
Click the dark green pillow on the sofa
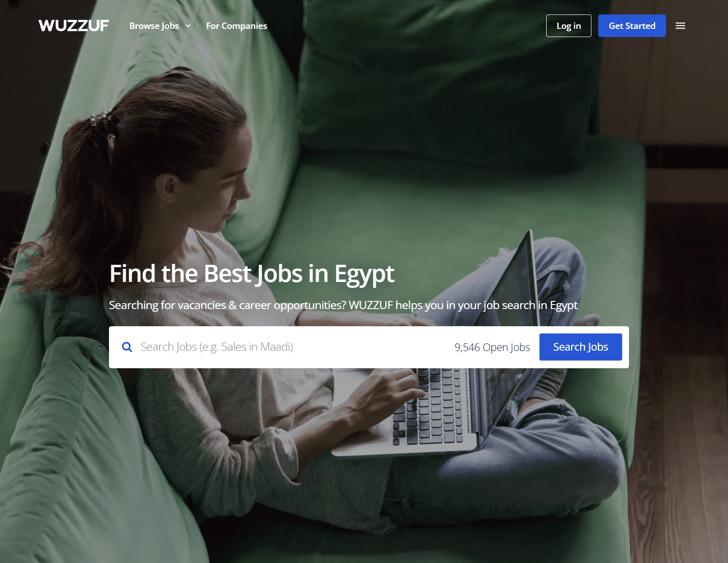tap(448, 77)
